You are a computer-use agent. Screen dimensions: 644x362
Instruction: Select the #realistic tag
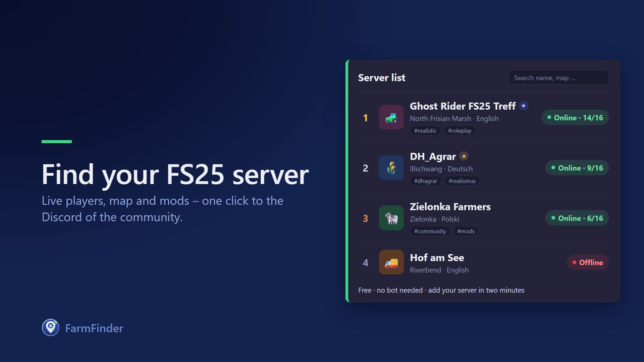[x=425, y=131]
